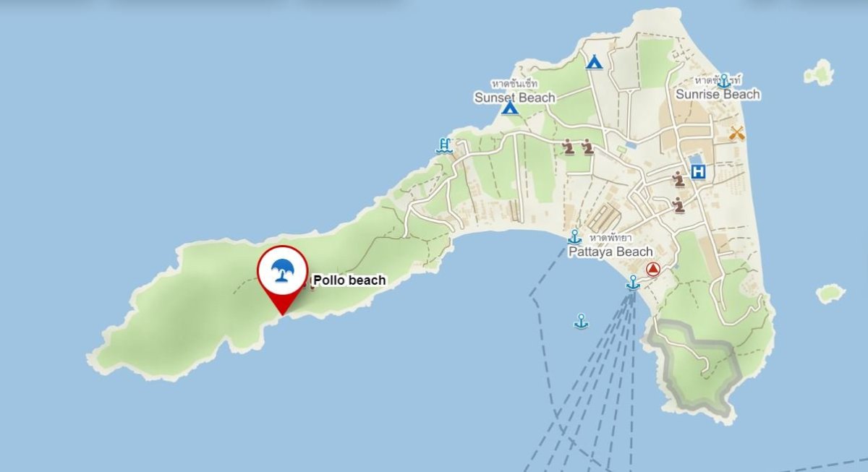
Task: Select the camping tent icon beside Sunset Beach
Action: pos(510,108)
